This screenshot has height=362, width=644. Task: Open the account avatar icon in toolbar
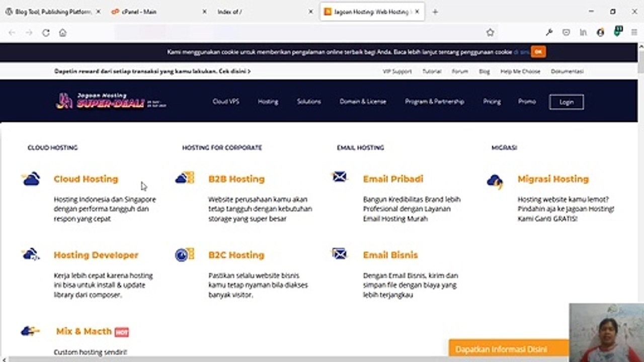click(600, 33)
